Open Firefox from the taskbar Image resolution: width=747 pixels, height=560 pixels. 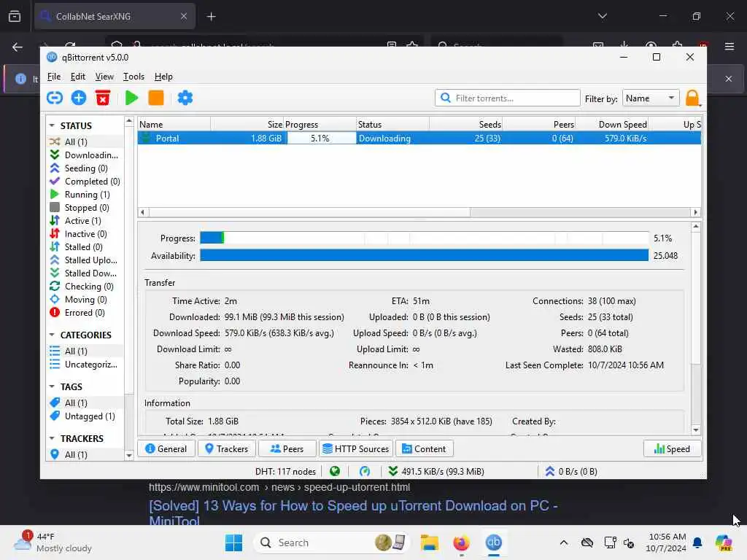click(x=461, y=542)
